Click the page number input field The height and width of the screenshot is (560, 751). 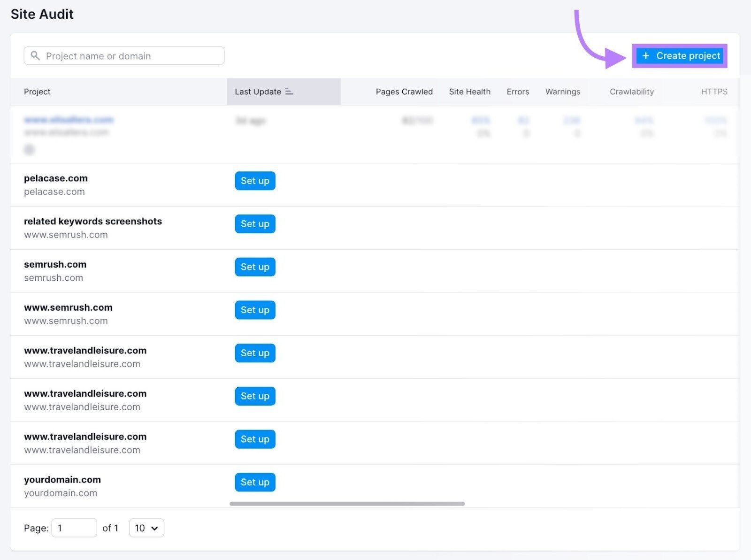(74, 528)
